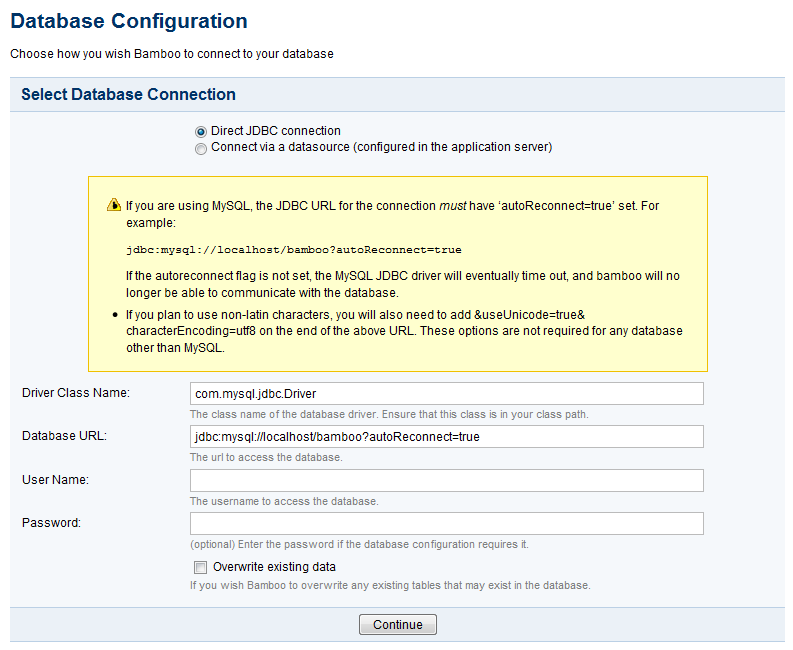Image resolution: width=793 pixels, height=650 pixels.
Task: Select Connect via a datasource option
Action: click(x=201, y=149)
